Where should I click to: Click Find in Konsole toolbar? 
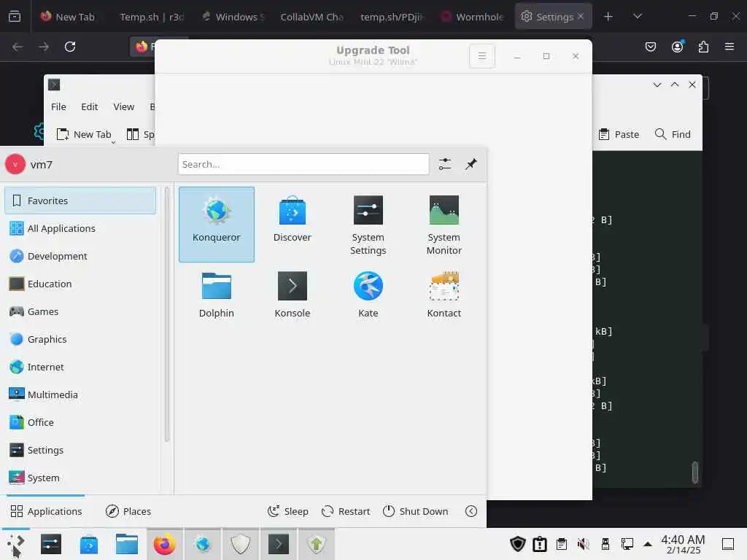coord(673,134)
